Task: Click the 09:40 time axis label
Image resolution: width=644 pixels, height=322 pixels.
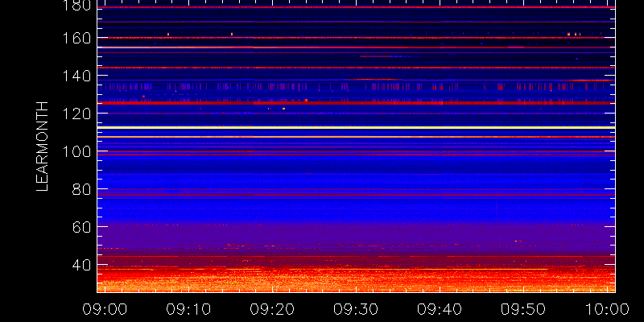Action: (440, 309)
